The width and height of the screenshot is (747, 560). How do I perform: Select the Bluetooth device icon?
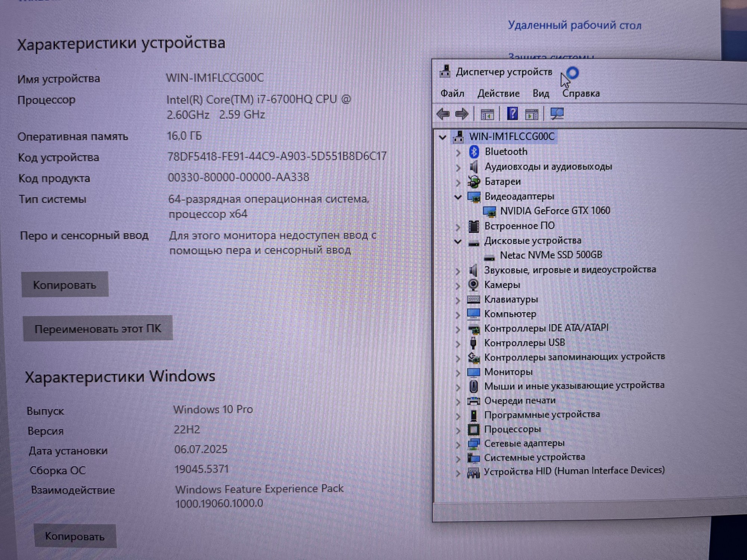click(474, 152)
